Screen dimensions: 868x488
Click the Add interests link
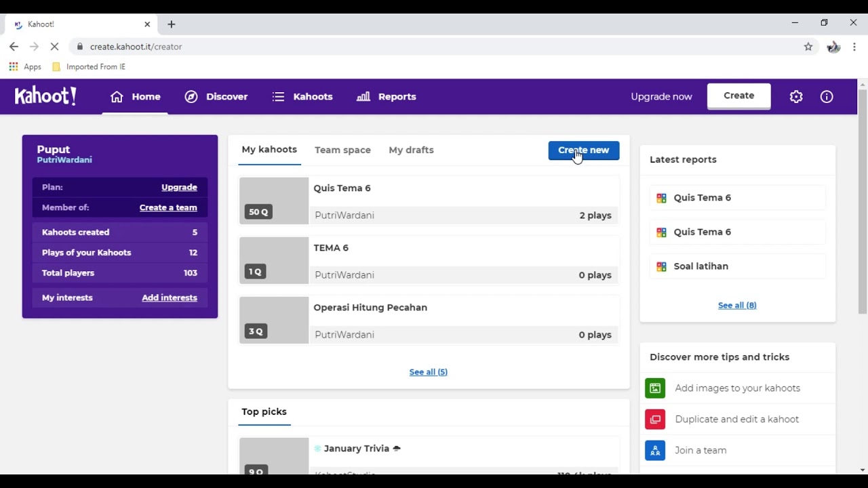point(170,298)
